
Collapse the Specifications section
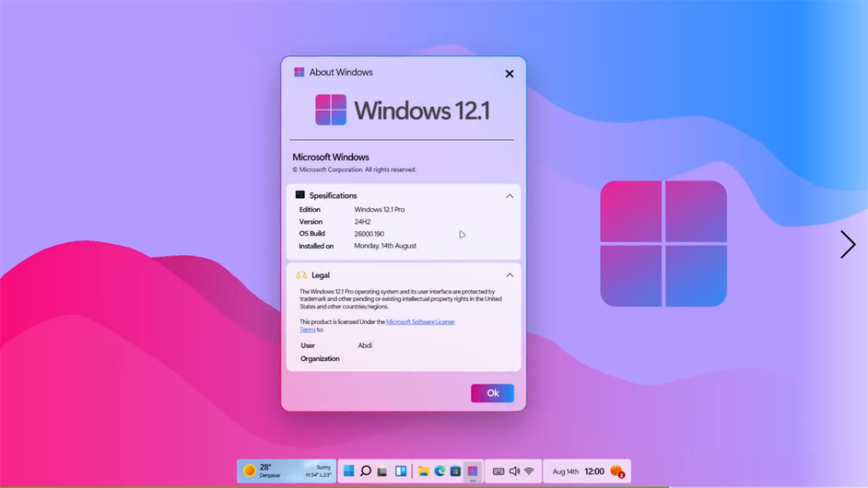click(x=509, y=195)
